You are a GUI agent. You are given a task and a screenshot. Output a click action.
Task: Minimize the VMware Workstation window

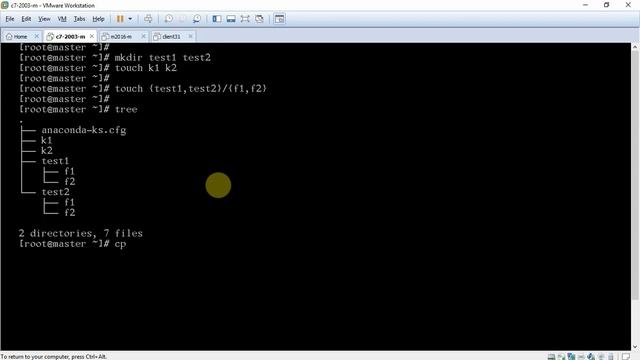coord(585,5)
